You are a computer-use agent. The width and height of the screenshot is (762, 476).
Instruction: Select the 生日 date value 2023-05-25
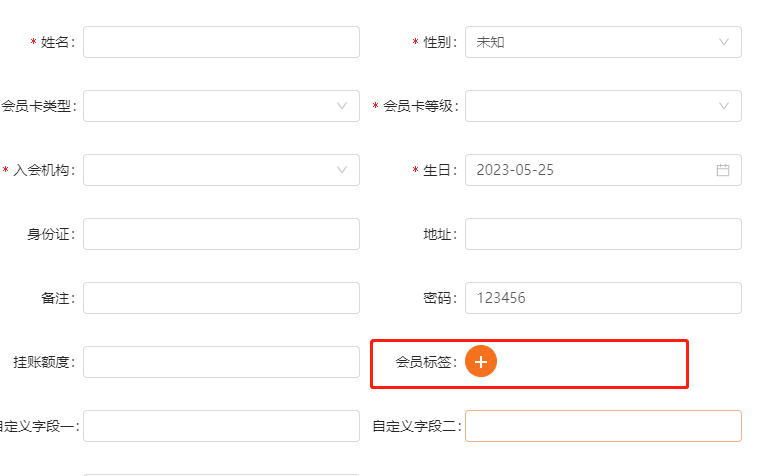(515, 170)
